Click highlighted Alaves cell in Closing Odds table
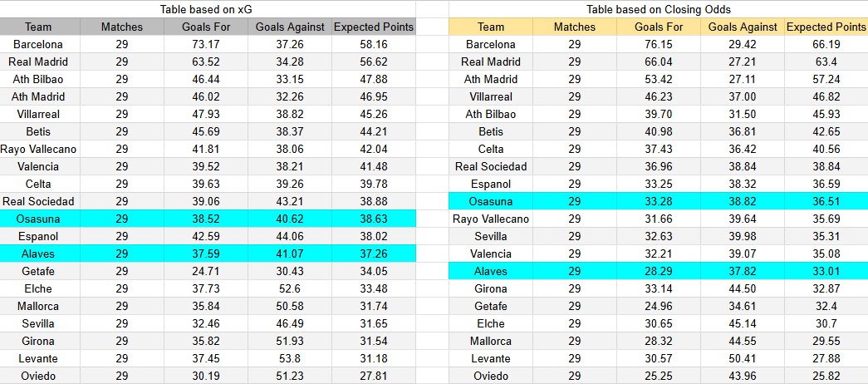The width and height of the screenshot is (868, 384). coord(491,271)
